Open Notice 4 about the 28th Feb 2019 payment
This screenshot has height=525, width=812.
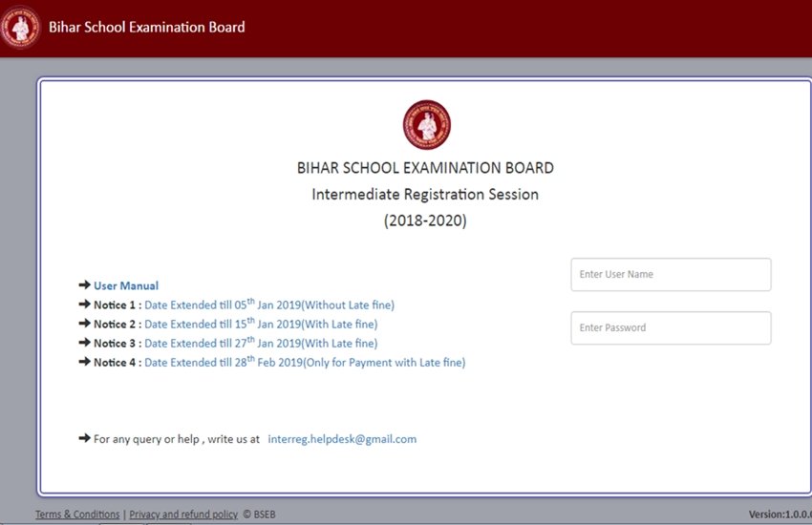coord(304,363)
